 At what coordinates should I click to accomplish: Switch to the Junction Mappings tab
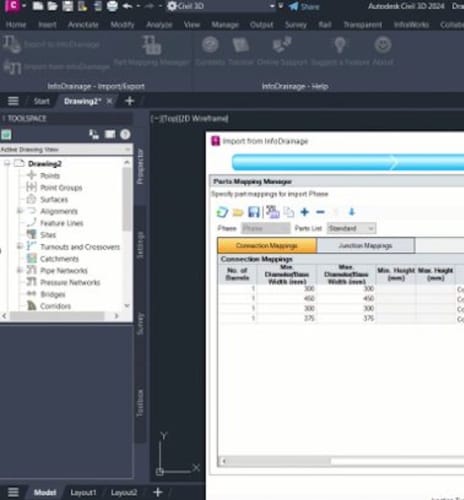point(365,246)
